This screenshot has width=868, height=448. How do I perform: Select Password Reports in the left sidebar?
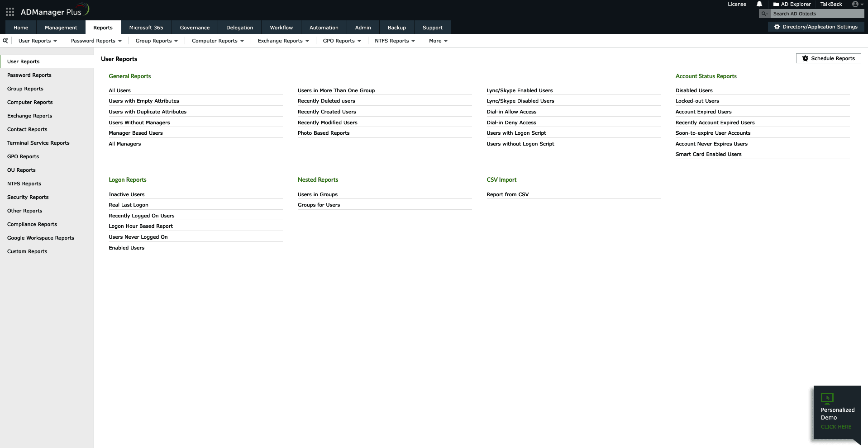coord(29,75)
